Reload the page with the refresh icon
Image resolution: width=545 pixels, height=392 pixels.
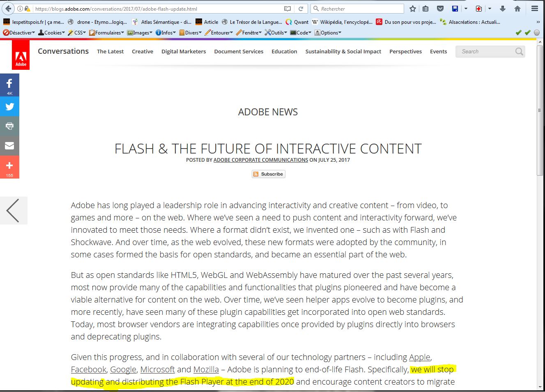(x=301, y=9)
